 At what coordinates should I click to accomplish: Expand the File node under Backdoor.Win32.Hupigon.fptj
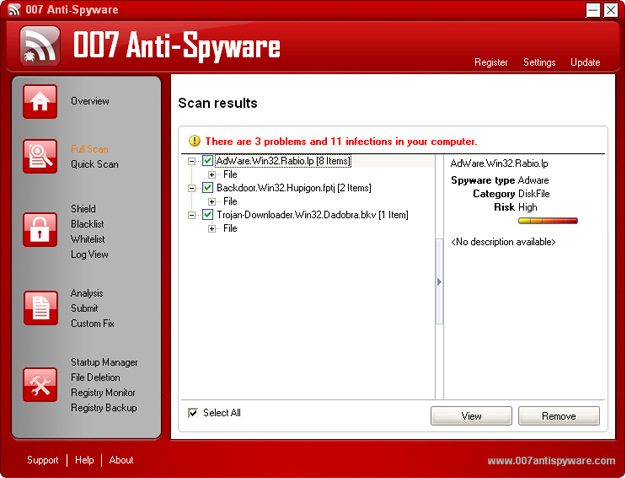point(212,202)
